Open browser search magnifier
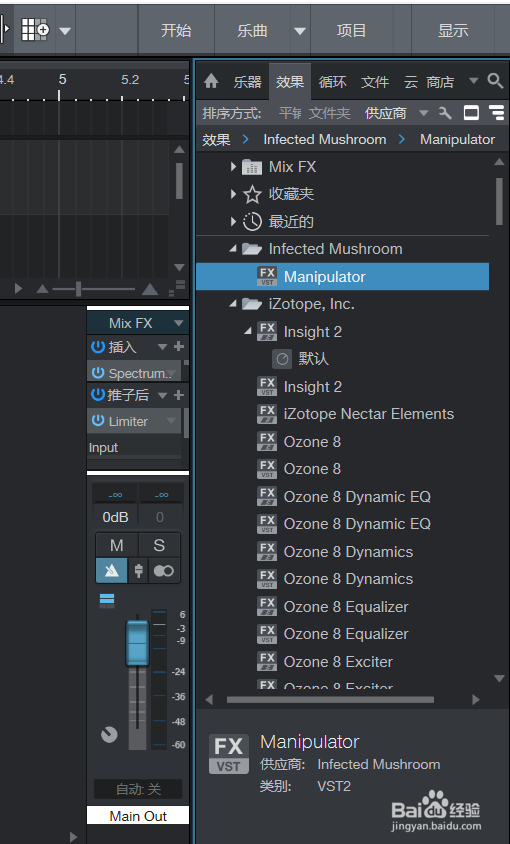Image resolution: width=510 pixels, height=844 pixels. point(495,81)
